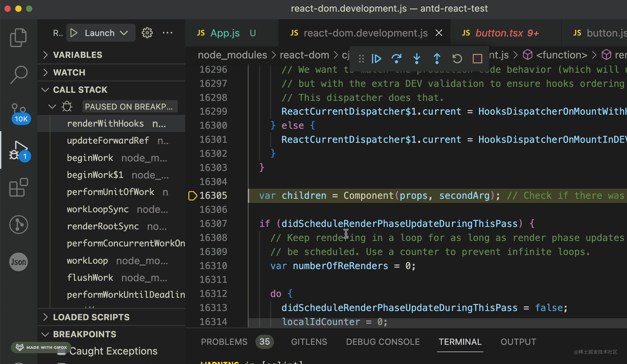Image resolution: width=627 pixels, height=364 pixels.
Task: Open the Search view in activity bar
Action: [x=18, y=75]
